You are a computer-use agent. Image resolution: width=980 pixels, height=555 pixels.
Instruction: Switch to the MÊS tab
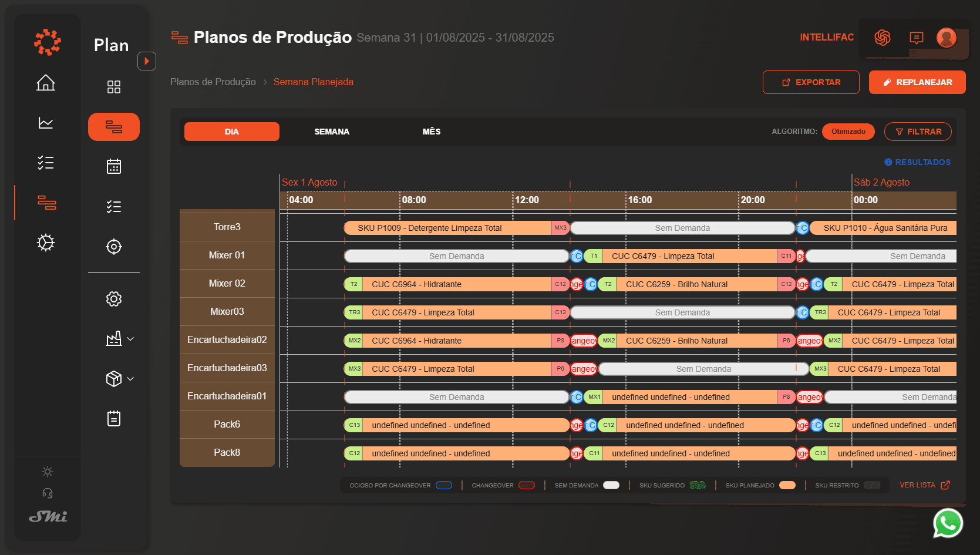click(431, 132)
